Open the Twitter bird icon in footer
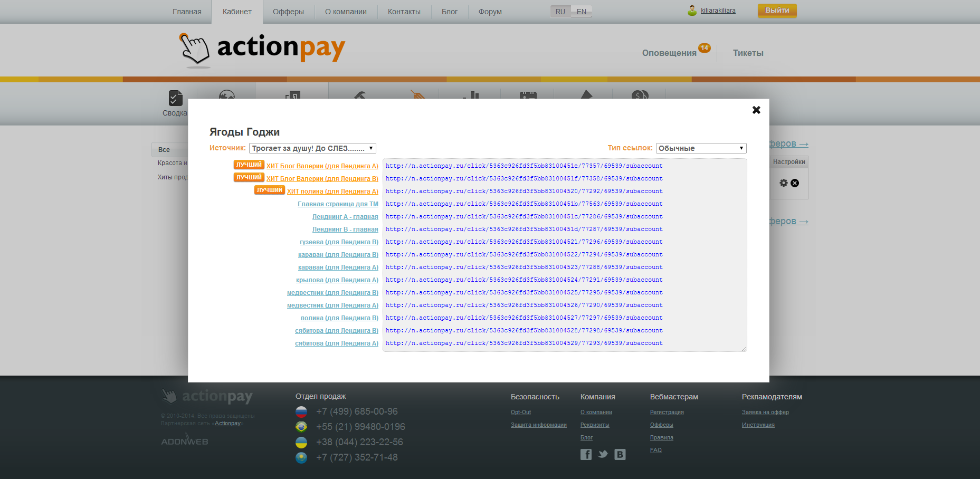980x479 pixels. coord(603,454)
